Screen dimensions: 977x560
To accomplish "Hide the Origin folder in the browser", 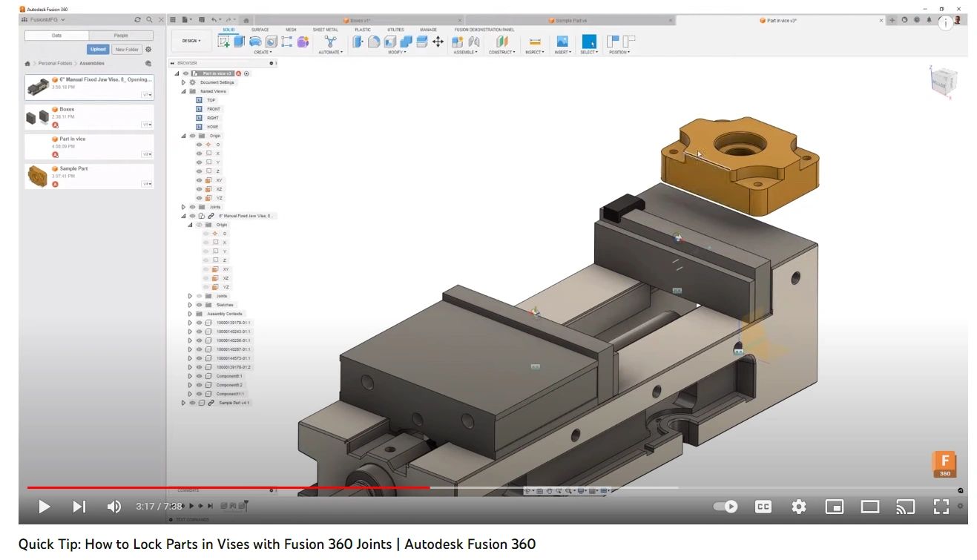I will pos(192,136).
